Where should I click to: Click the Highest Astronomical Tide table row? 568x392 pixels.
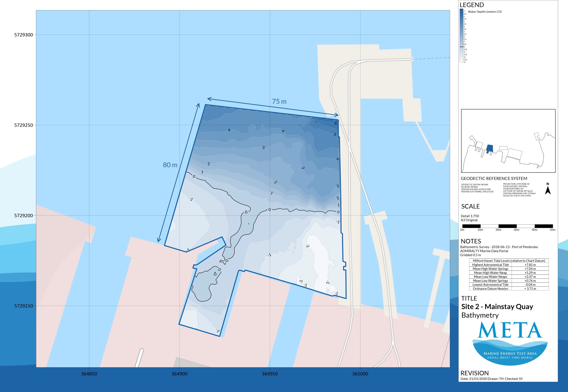pos(509,265)
